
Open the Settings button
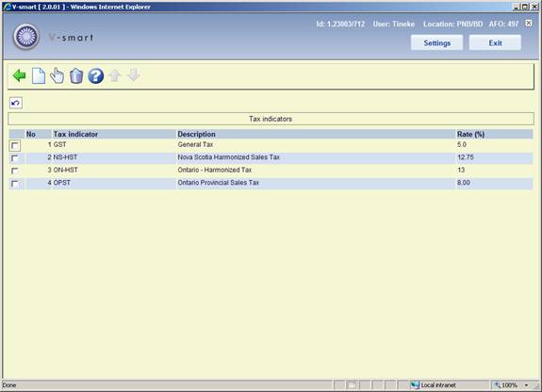click(437, 42)
